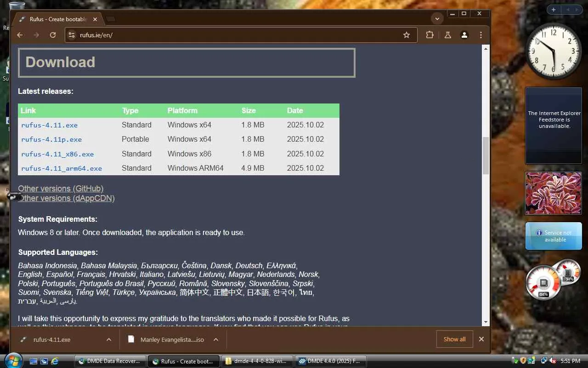
Task: Download rufus-4.11_x86.exe
Action: (x=57, y=154)
